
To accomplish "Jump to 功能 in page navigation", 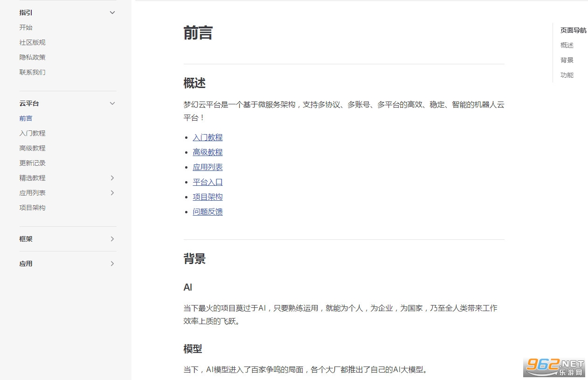I will (567, 75).
